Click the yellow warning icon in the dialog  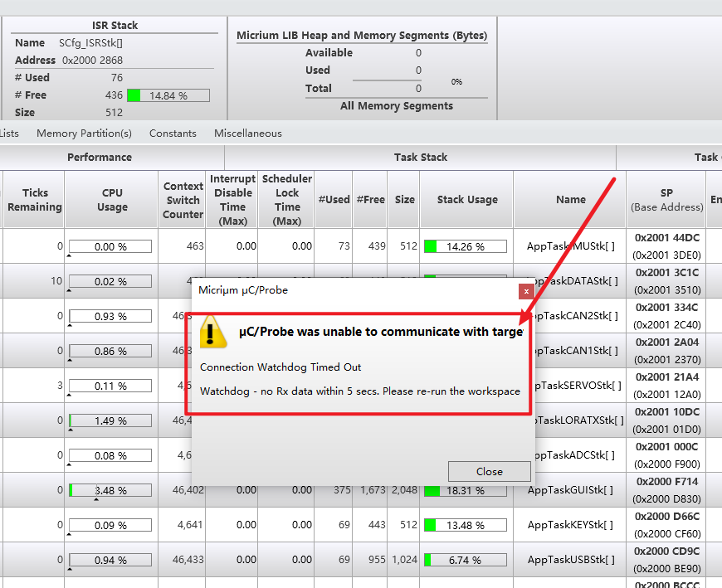pos(212,332)
